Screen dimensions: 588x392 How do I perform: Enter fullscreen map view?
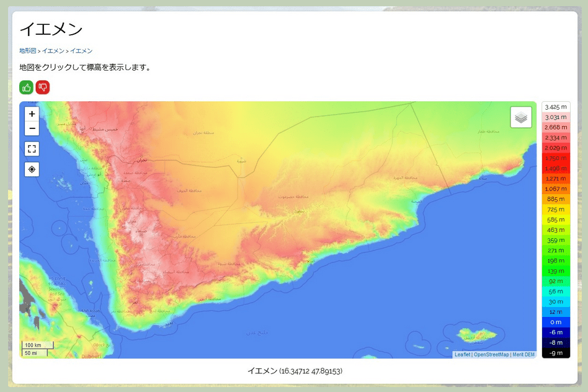tap(32, 149)
